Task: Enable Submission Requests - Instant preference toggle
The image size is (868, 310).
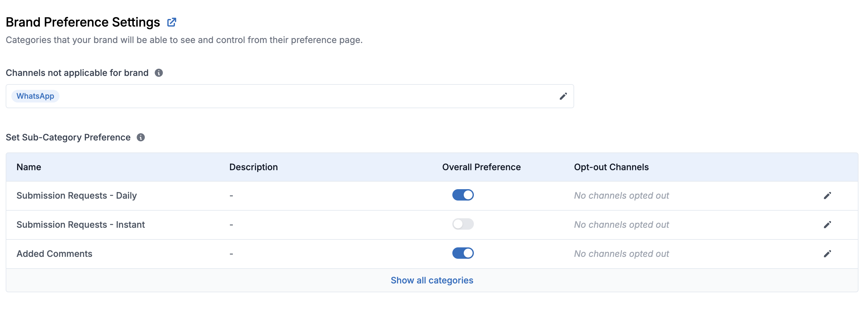Action: pyautogui.click(x=463, y=224)
